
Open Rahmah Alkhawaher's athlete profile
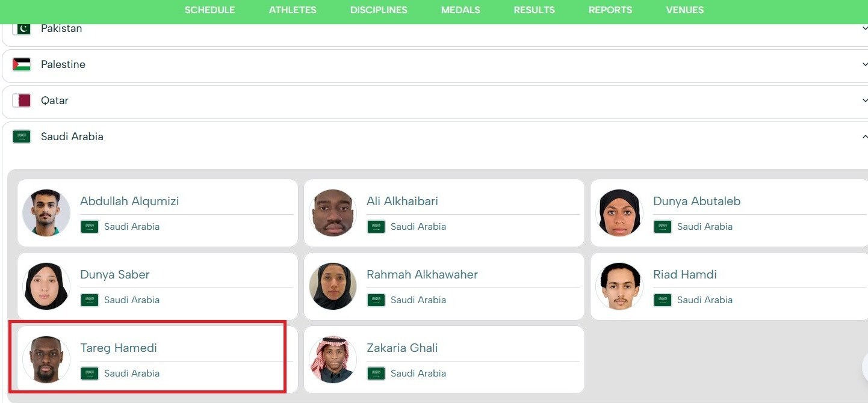point(423,274)
